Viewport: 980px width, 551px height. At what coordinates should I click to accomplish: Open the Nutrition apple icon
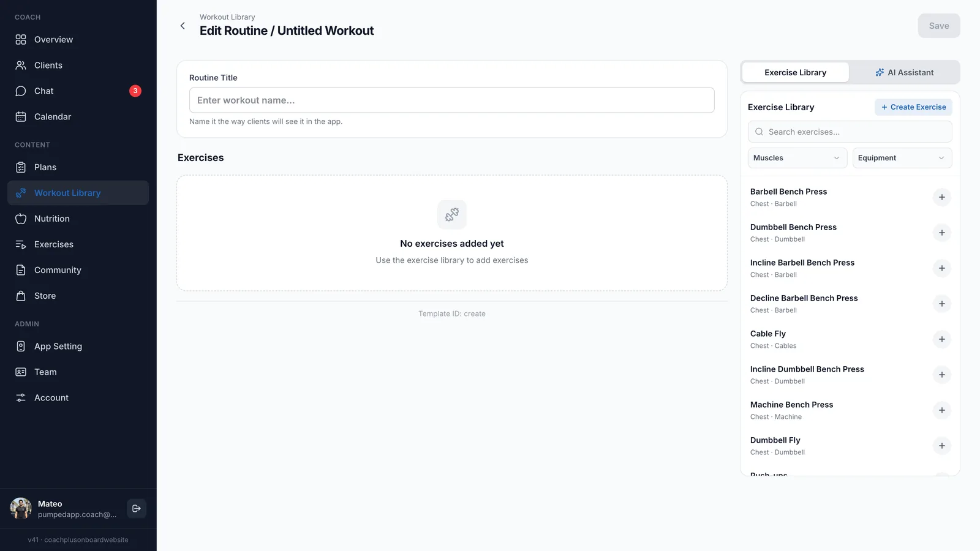pos(21,219)
